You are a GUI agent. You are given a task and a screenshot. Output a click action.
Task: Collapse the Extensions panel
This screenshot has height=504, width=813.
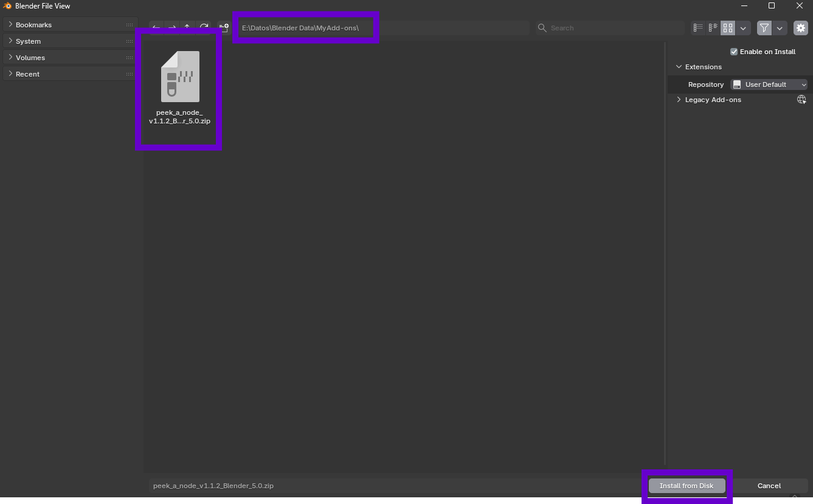(x=679, y=67)
